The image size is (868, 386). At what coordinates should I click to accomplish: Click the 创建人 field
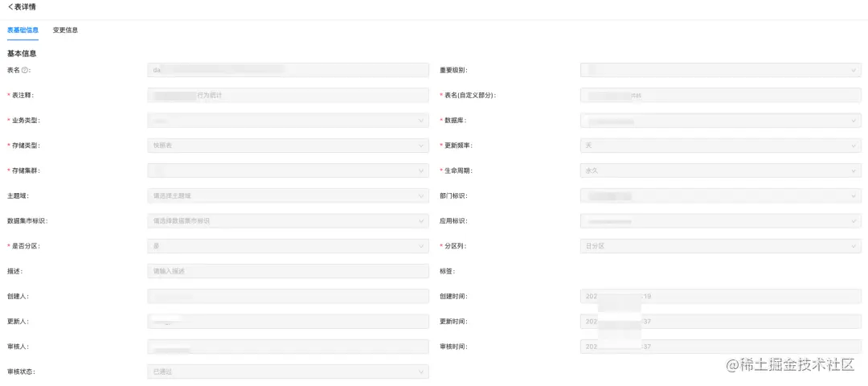point(288,296)
